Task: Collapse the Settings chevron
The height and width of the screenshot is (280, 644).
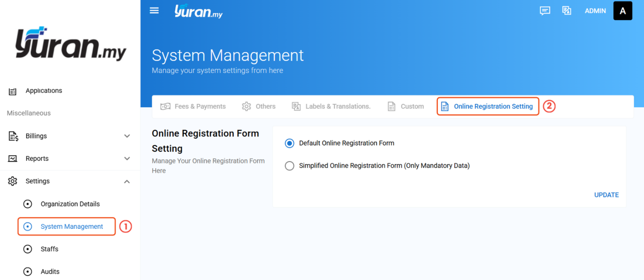Action: (127, 181)
